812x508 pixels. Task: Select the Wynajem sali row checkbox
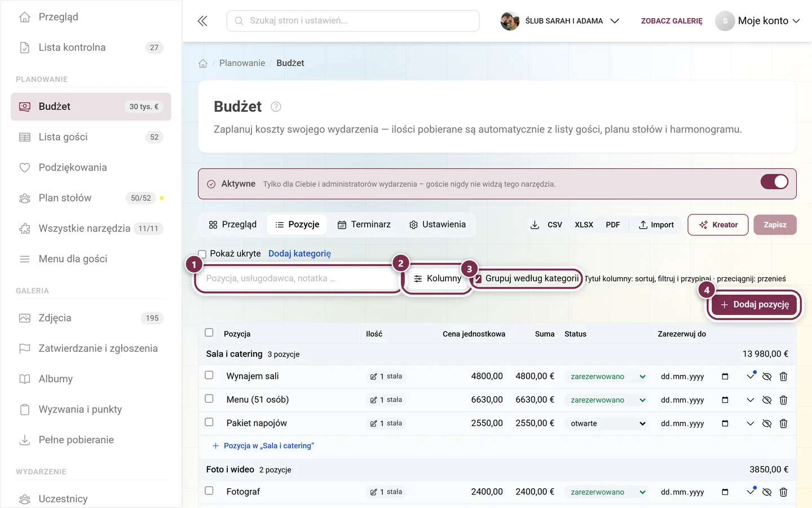pos(209,375)
